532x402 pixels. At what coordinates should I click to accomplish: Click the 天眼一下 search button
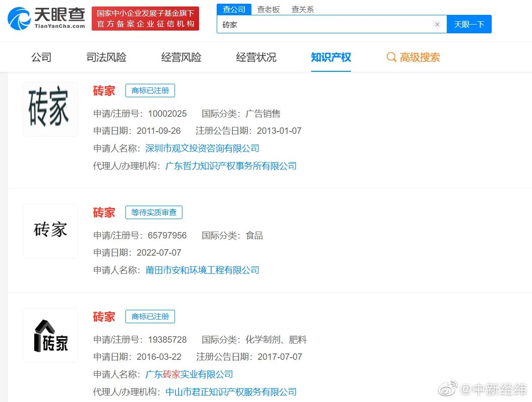tap(469, 25)
